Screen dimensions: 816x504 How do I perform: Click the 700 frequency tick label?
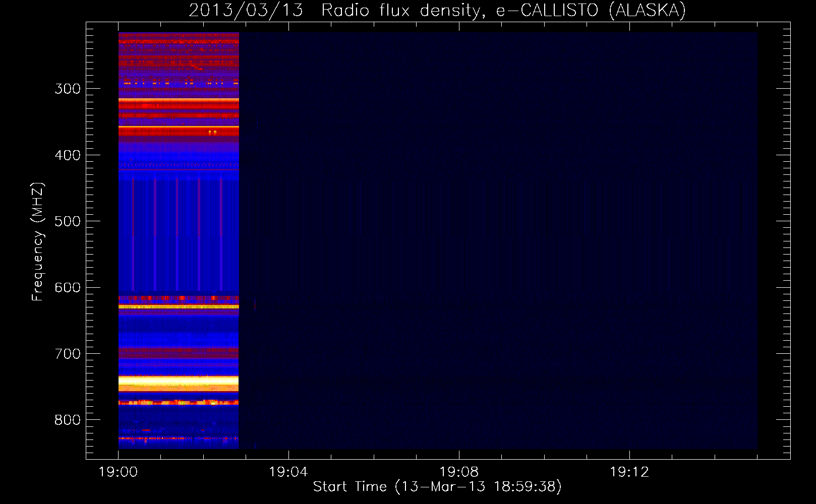click(68, 354)
